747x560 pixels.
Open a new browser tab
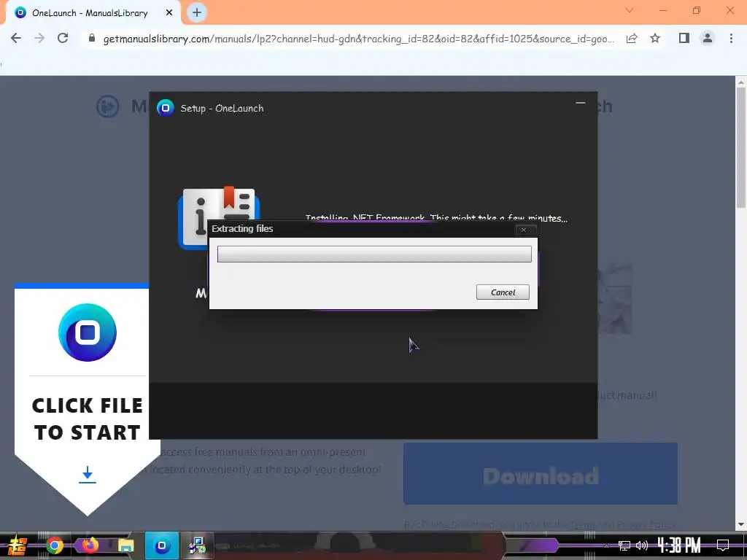pos(197,12)
